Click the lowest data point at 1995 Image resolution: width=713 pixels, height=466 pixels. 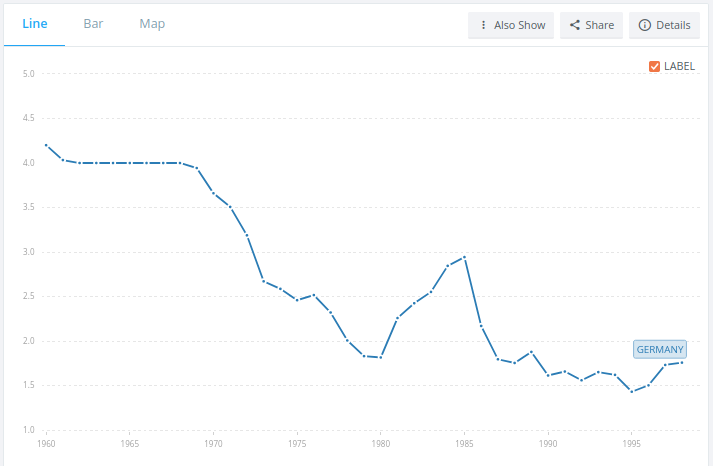tap(631, 392)
